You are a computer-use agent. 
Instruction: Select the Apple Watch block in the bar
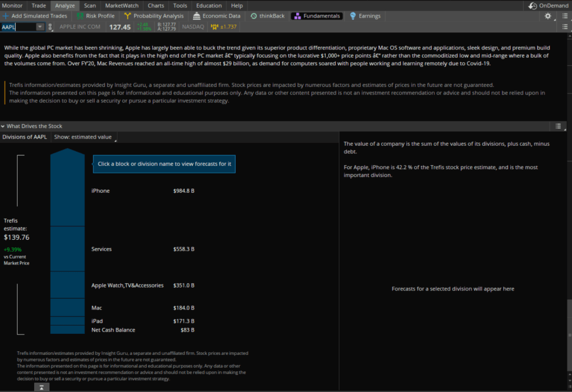(x=68, y=285)
